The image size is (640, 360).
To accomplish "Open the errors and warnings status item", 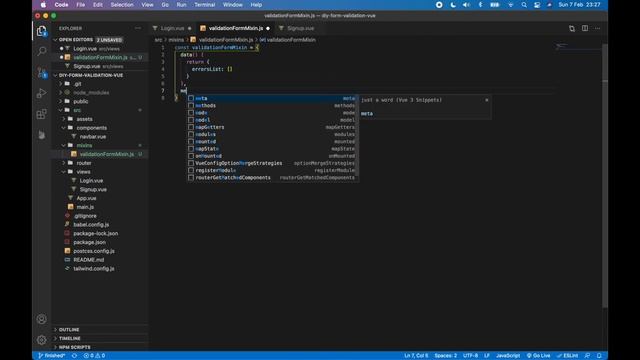I will 94,356.
